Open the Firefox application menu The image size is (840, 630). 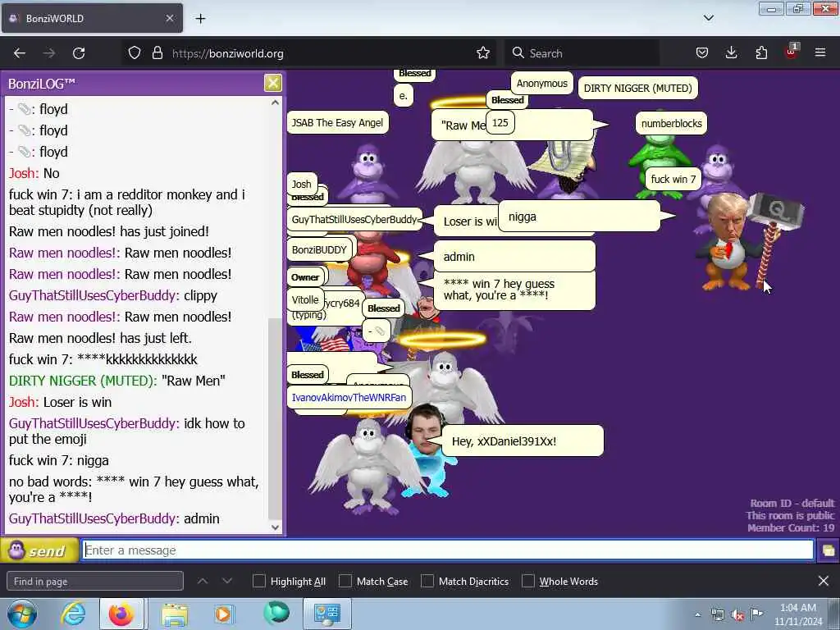820,53
